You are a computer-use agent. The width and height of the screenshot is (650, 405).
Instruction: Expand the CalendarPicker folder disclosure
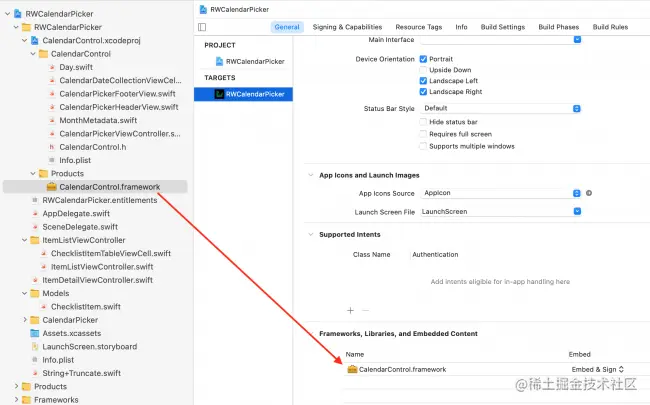click(24, 320)
